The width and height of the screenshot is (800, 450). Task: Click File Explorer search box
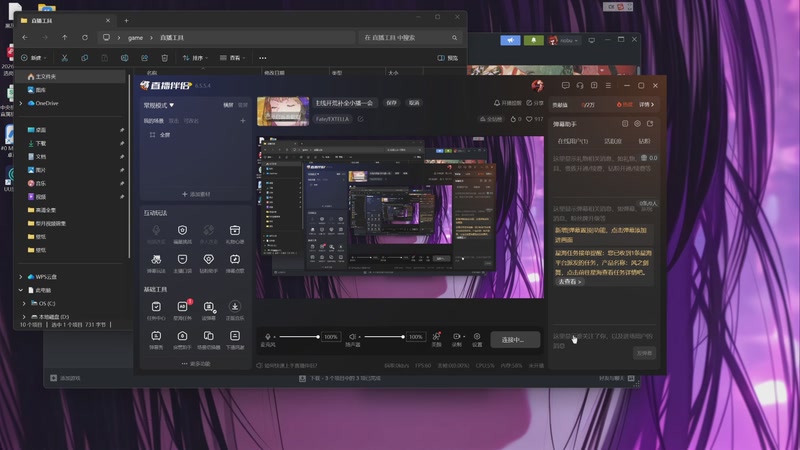410,38
